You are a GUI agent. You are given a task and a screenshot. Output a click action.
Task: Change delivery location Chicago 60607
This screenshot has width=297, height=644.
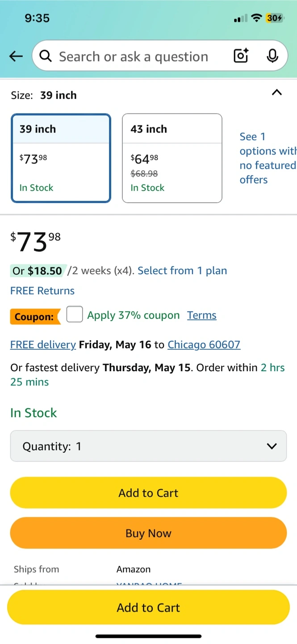pos(204,345)
